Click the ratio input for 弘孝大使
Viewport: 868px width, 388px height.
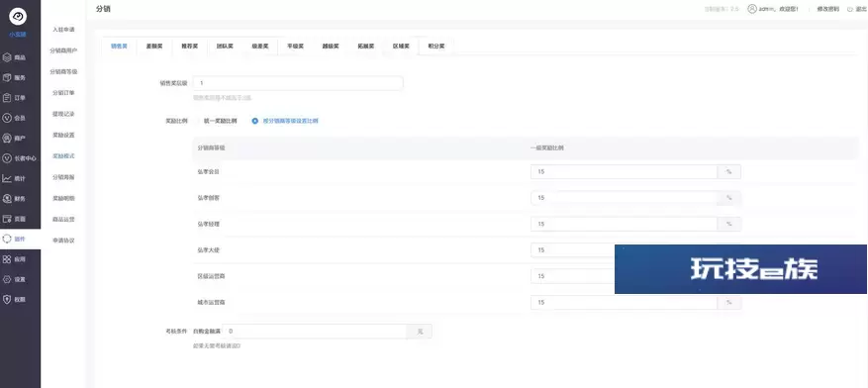pyautogui.click(x=573, y=249)
